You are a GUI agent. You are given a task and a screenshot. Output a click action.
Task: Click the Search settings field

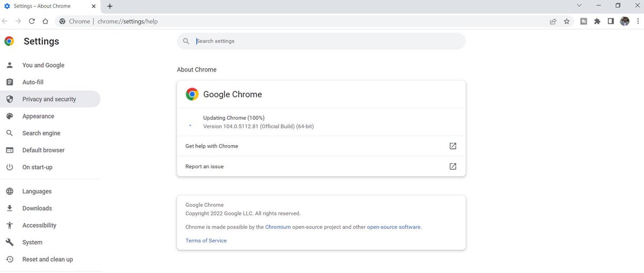click(321, 41)
